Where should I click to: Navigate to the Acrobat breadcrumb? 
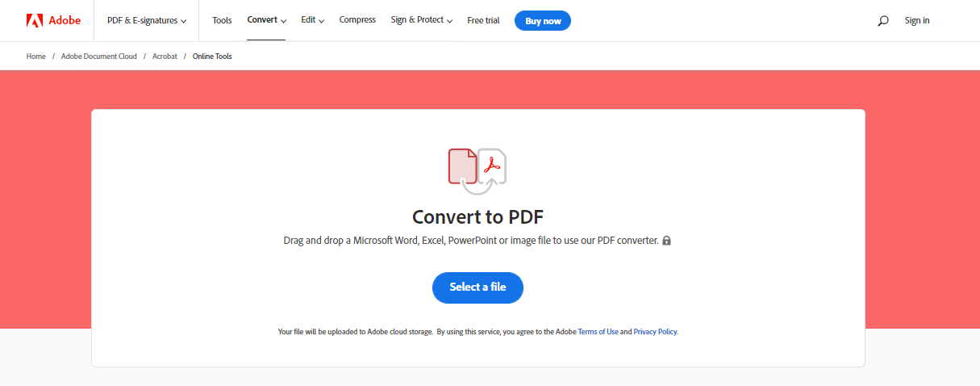(165, 57)
